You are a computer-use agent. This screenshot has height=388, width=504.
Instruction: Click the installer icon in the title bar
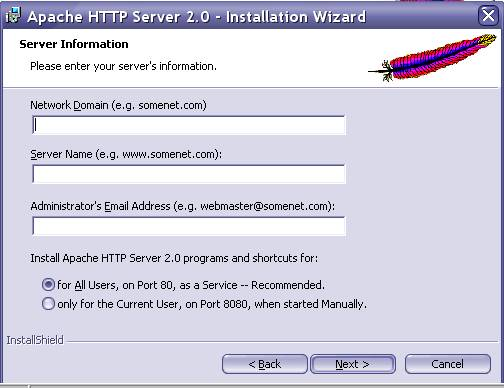(14, 15)
